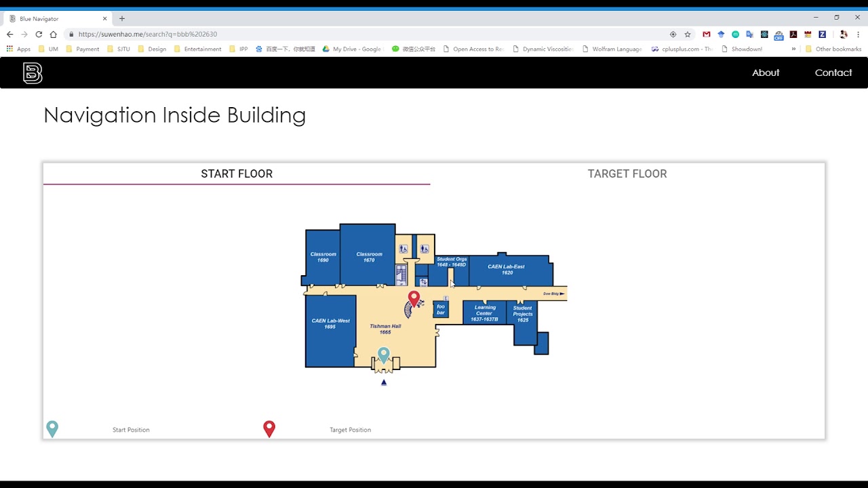Reload the page with refresh icon
The image size is (868, 488).
coord(39,34)
